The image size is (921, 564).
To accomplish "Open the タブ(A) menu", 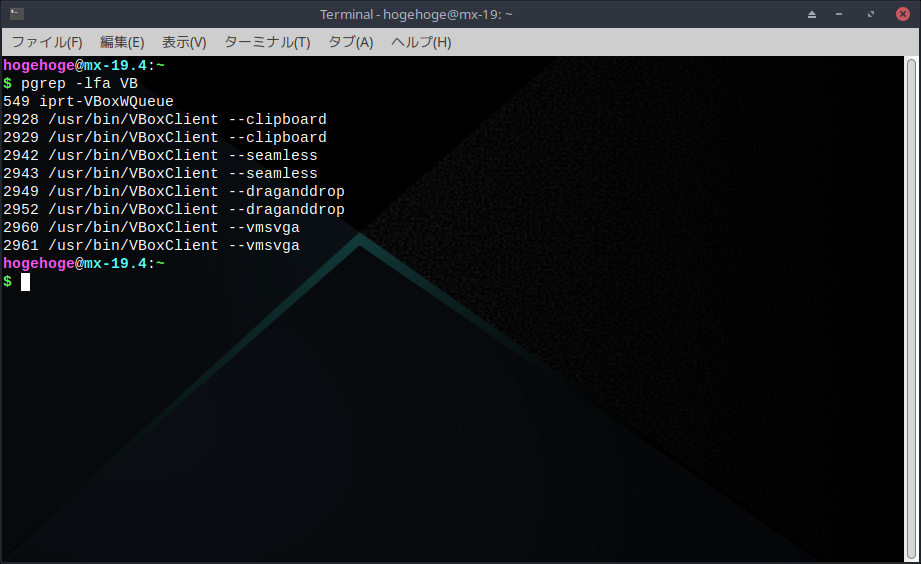I will (x=351, y=42).
